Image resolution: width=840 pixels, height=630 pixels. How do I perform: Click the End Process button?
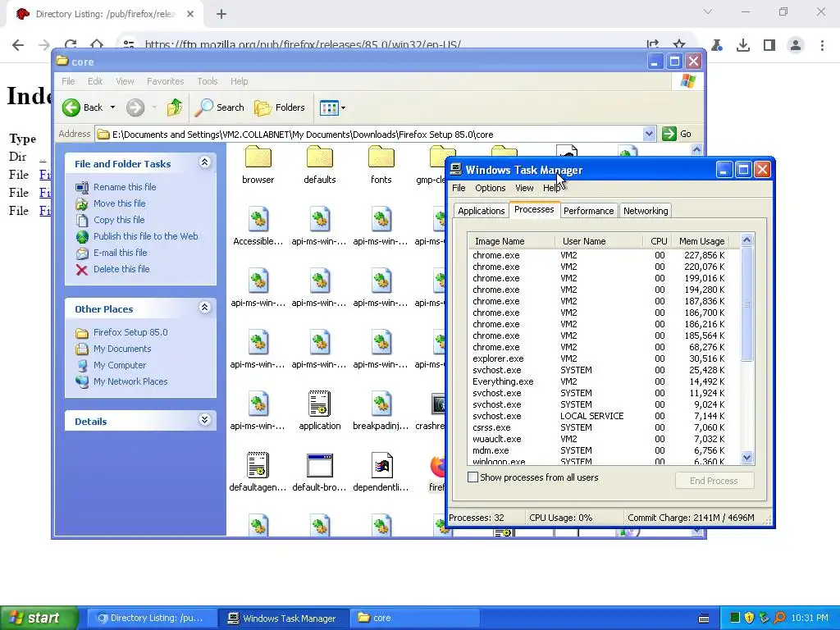point(714,481)
